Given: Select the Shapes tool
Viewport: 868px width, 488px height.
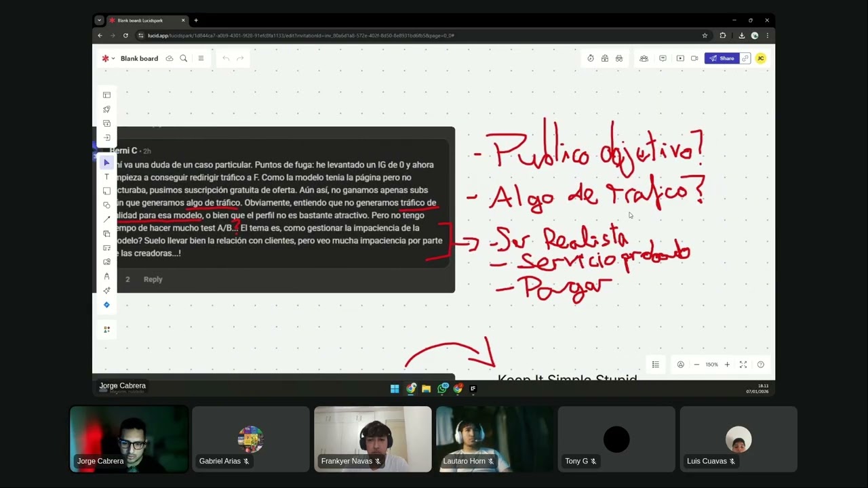Looking at the screenshot, I should pos(106,205).
